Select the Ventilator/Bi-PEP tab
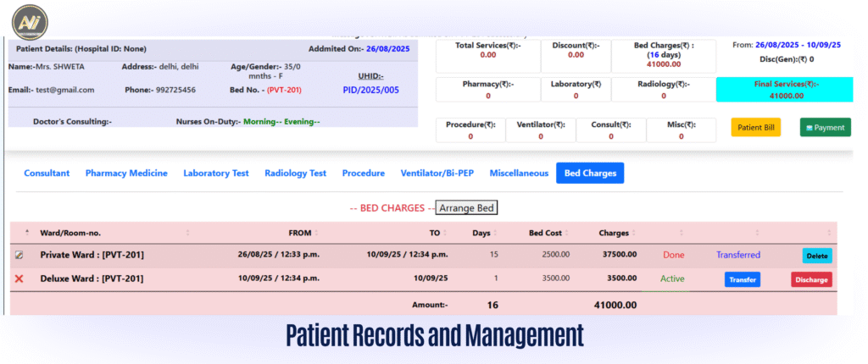The height and width of the screenshot is (364, 868). pyautogui.click(x=437, y=174)
